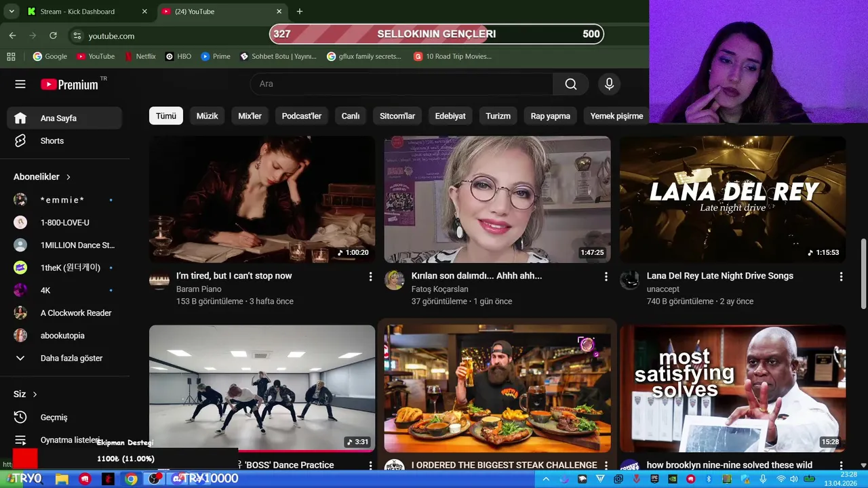This screenshot has height=488, width=868.
Task: Open the YouTube hamburger guide menu
Action: coord(20,84)
